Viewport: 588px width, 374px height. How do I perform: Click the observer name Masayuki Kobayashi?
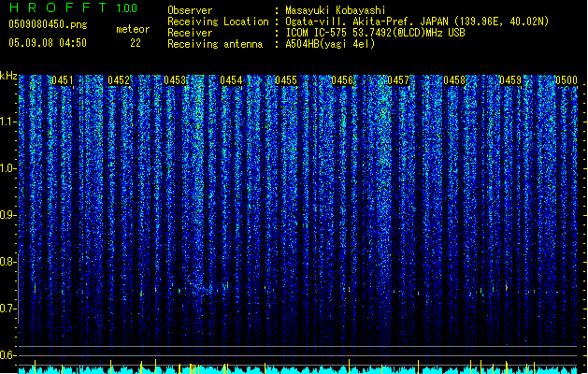click(335, 10)
